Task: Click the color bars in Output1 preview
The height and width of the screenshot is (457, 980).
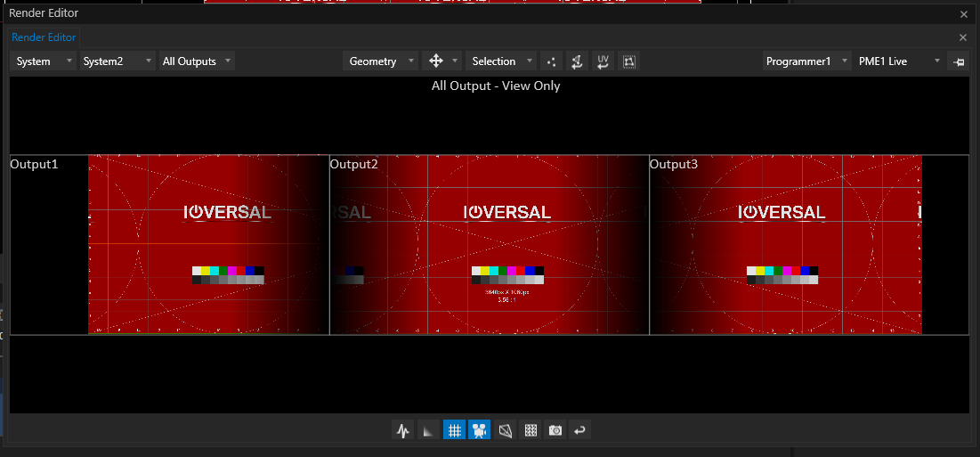Action: (228, 275)
